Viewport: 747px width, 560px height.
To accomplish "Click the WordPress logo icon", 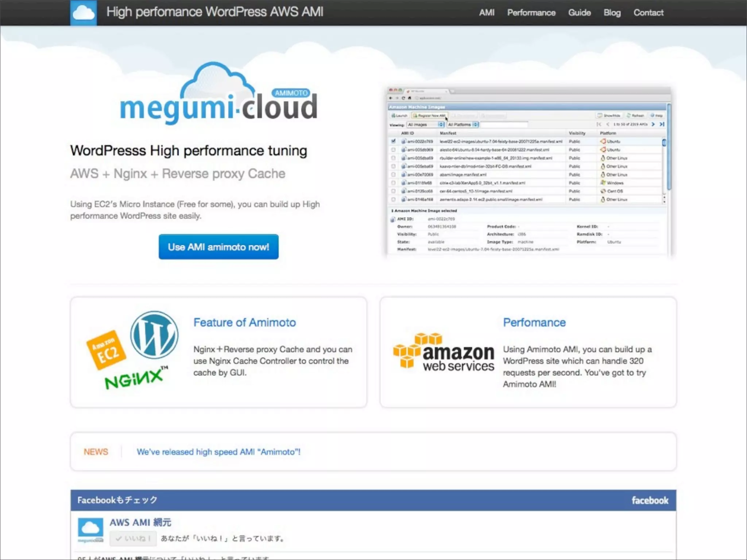I will click(154, 334).
